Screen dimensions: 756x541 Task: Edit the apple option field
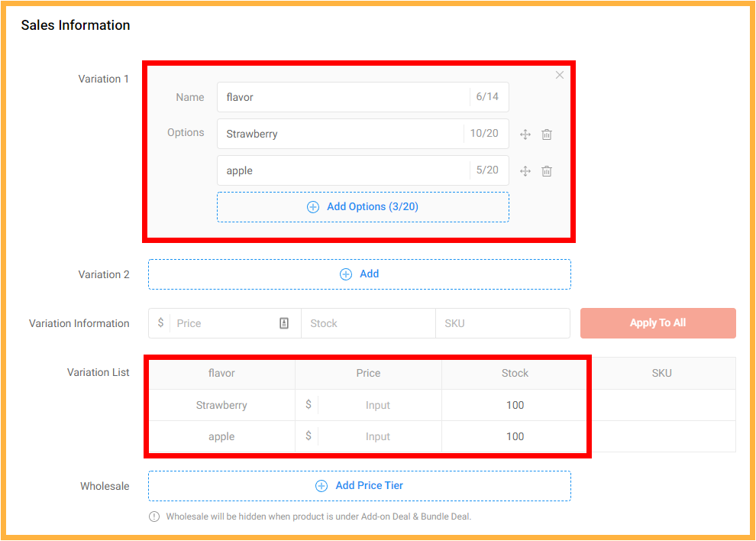click(363, 170)
